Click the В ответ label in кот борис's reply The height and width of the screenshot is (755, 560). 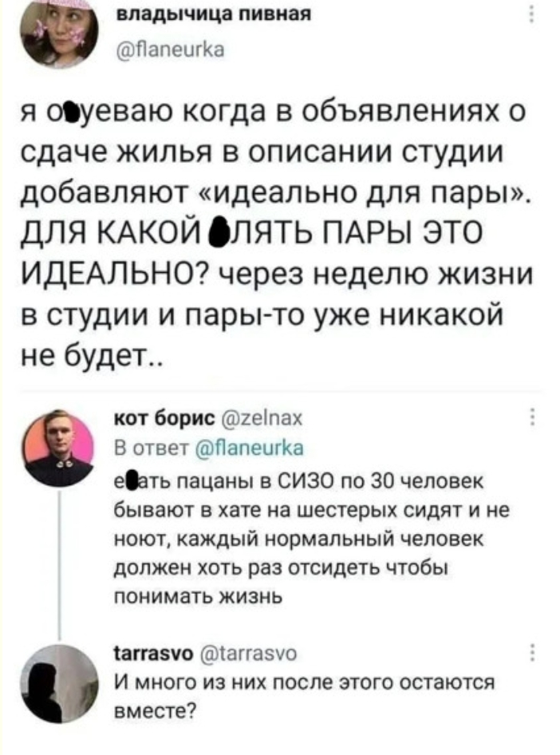(x=153, y=448)
